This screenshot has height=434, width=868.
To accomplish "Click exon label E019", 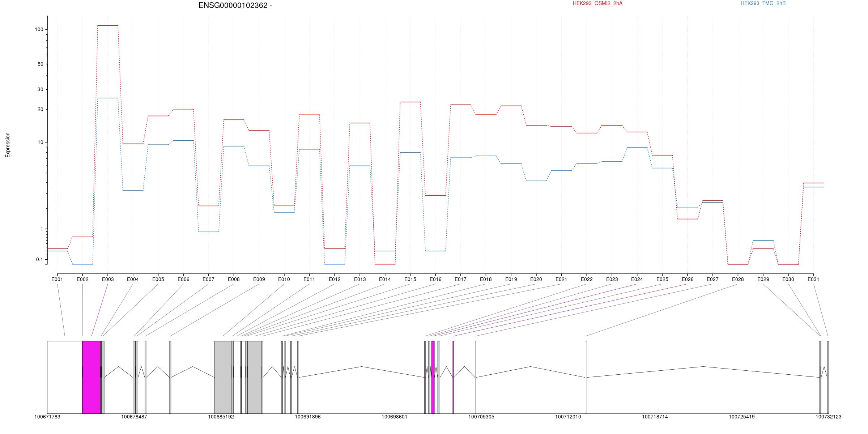I will coord(511,280).
